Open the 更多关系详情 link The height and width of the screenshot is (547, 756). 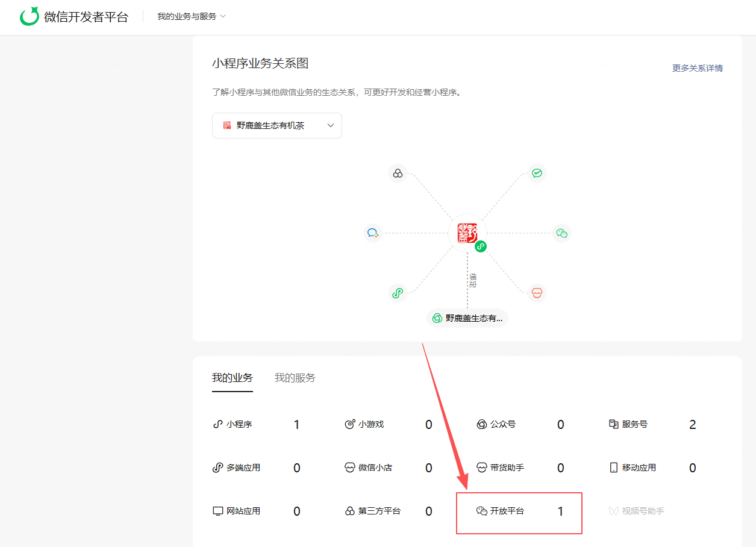[x=697, y=68]
